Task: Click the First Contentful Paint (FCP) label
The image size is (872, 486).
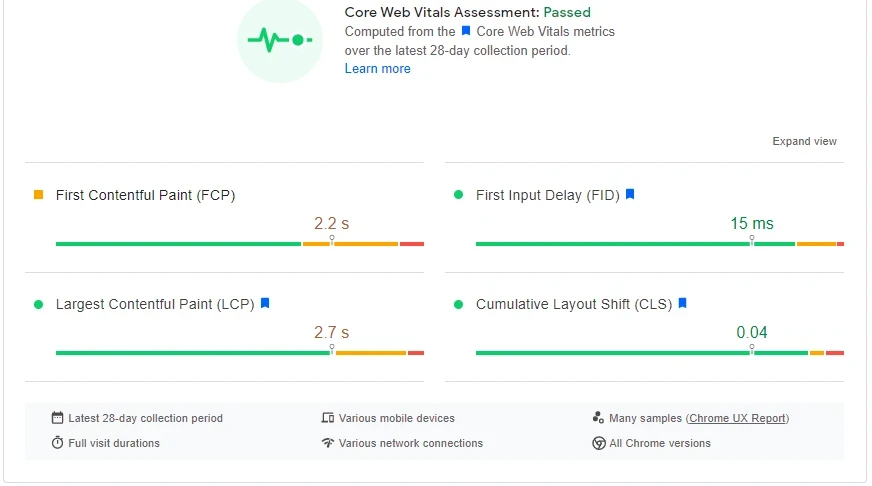Action: point(145,195)
